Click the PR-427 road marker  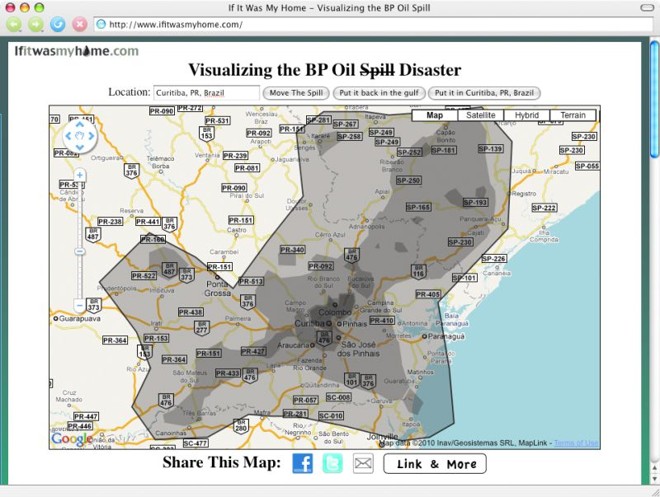click(x=253, y=351)
